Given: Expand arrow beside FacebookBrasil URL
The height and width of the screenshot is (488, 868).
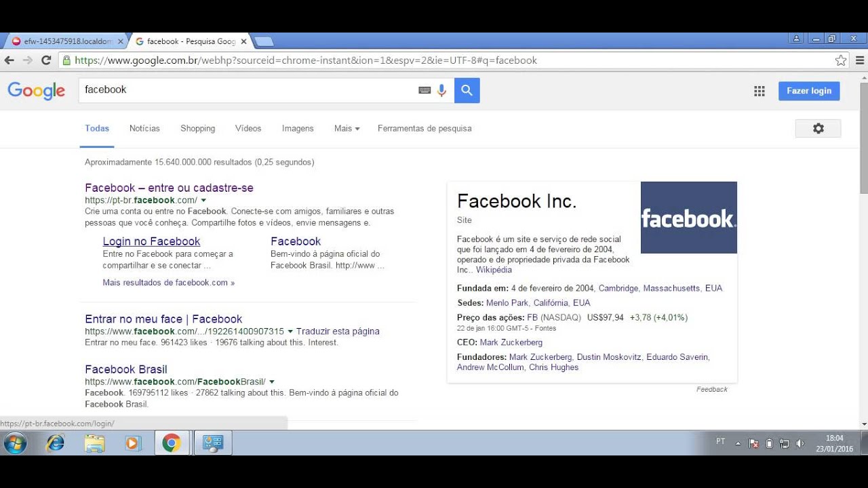Looking at the screenshot, I should tap(272, 382).
